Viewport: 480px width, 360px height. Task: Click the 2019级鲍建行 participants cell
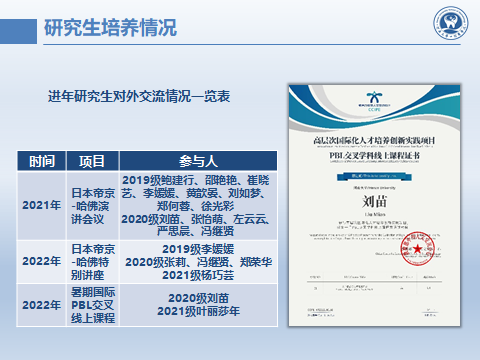(198, 205)
